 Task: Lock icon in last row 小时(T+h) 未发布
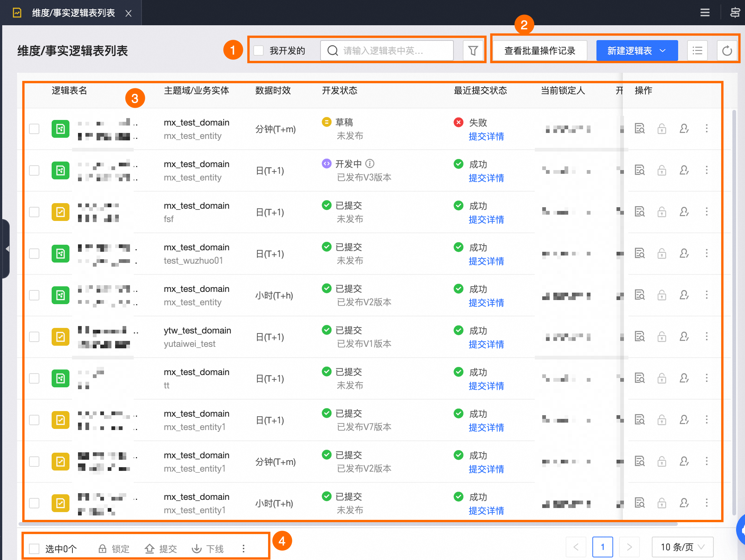(x=662, y=503)
